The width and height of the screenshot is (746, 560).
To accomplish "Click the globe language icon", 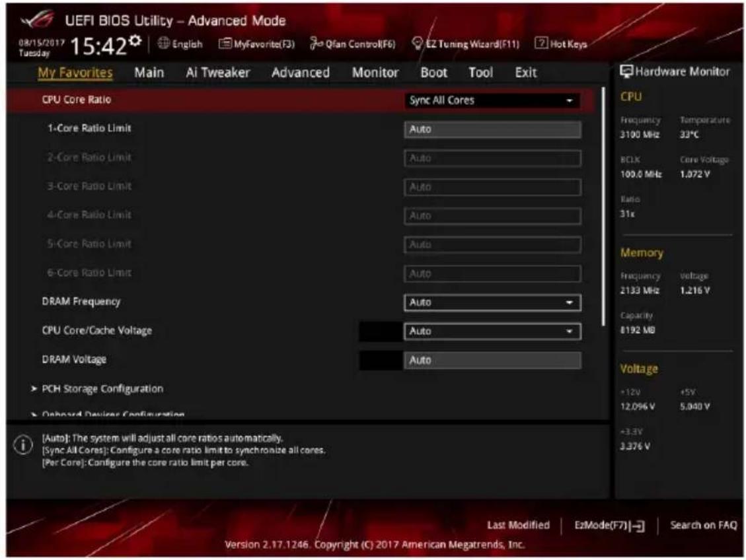I will [x=163, y=44].
